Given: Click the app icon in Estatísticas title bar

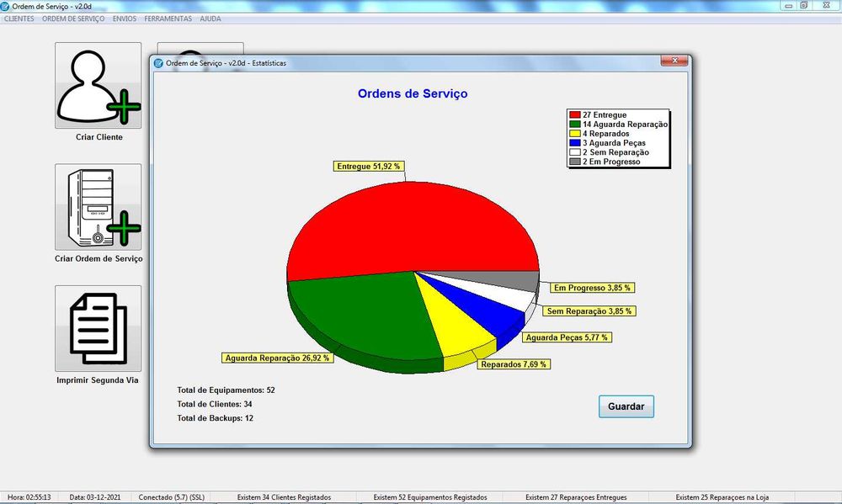Looking at the screenshot, I should 158,63.
